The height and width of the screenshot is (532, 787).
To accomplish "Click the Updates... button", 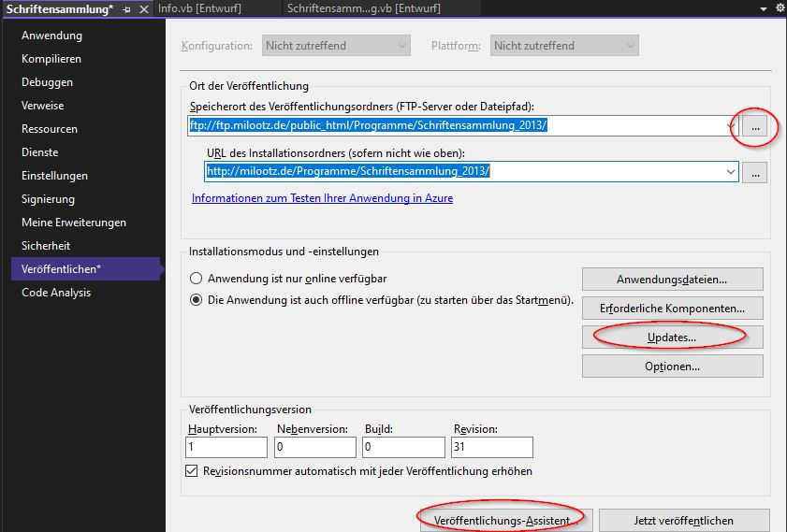I will coord(672,337).
